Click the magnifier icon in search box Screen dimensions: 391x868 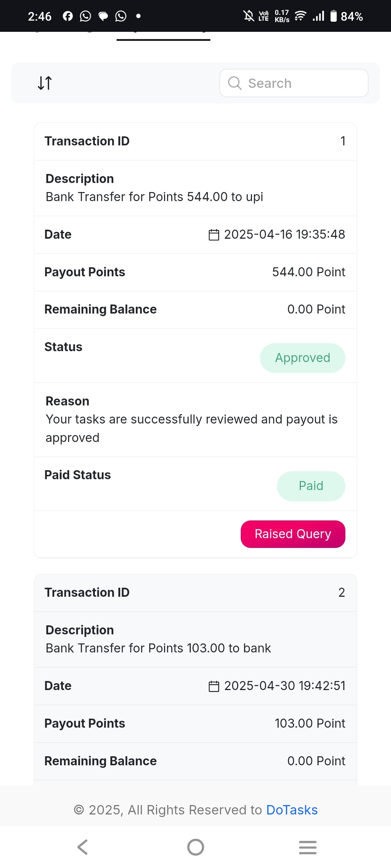(x=235, y=83)
